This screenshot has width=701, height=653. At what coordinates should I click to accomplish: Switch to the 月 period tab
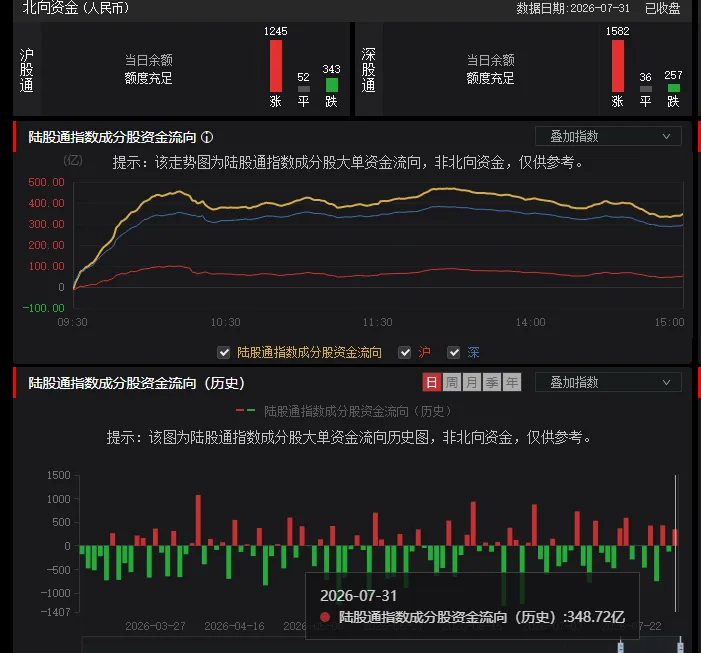point(472,383)
